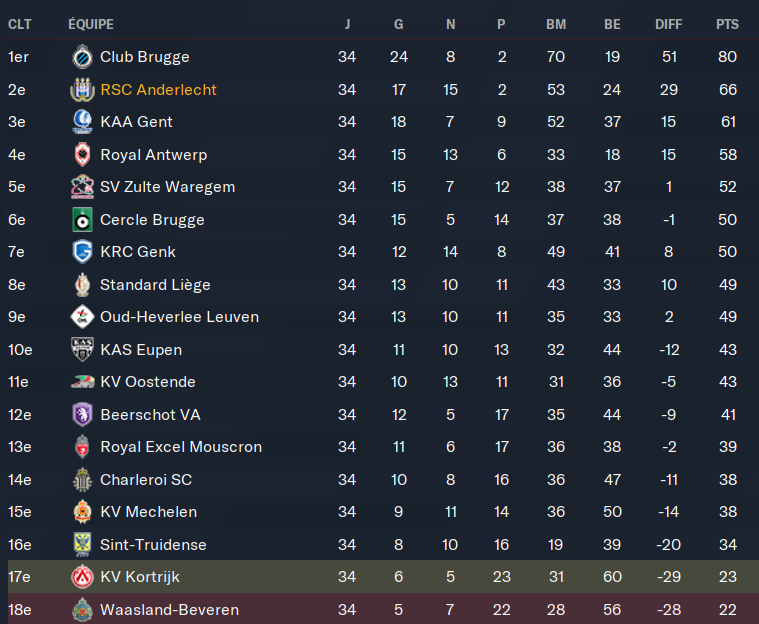Sort table by PTS column header

(x=727, y=24)
